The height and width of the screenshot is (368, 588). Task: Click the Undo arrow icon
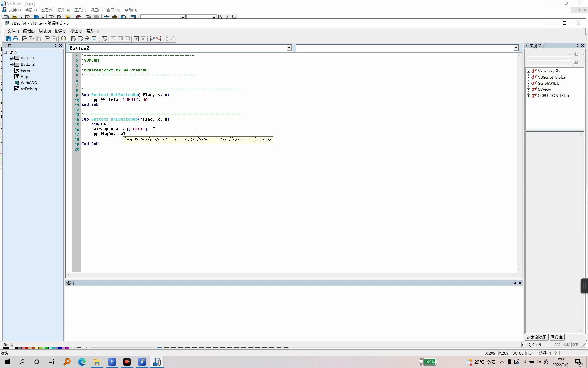pyautogui.click(x=47, y=39)
